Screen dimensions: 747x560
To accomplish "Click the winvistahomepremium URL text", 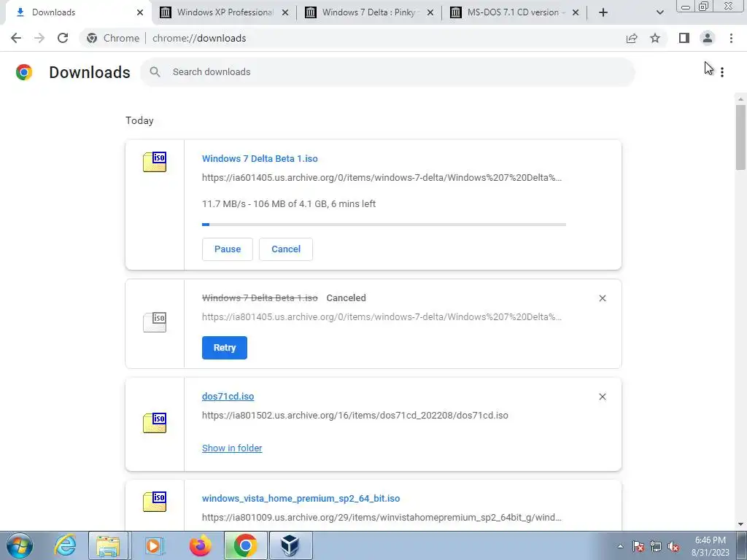I will point(382,517).
